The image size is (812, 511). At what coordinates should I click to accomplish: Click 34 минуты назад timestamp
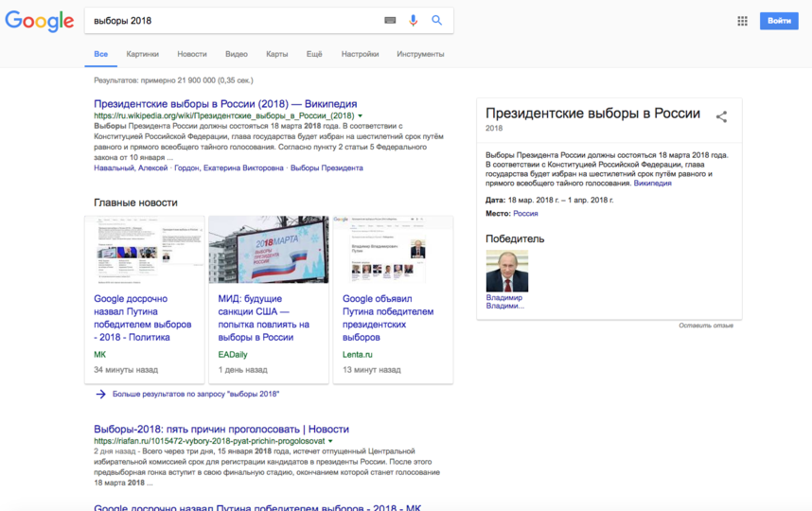click(x=126, y=370)
